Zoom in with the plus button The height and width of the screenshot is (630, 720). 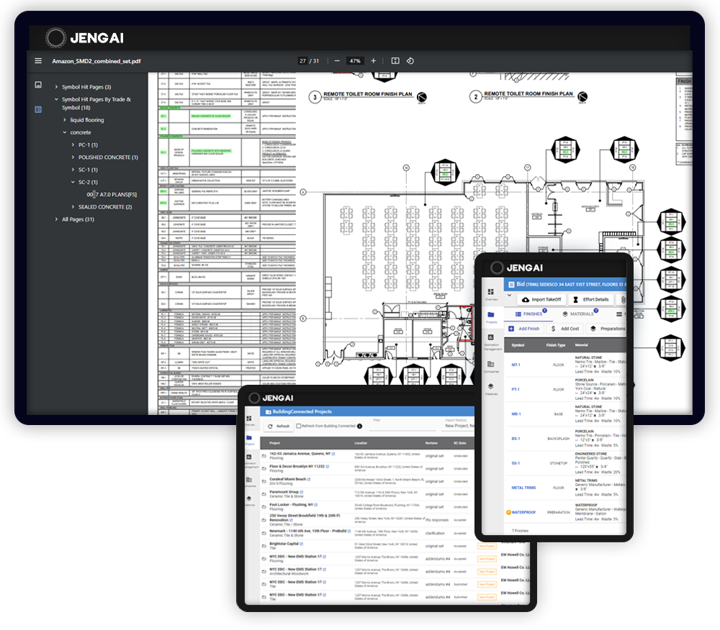coord(373,61)
